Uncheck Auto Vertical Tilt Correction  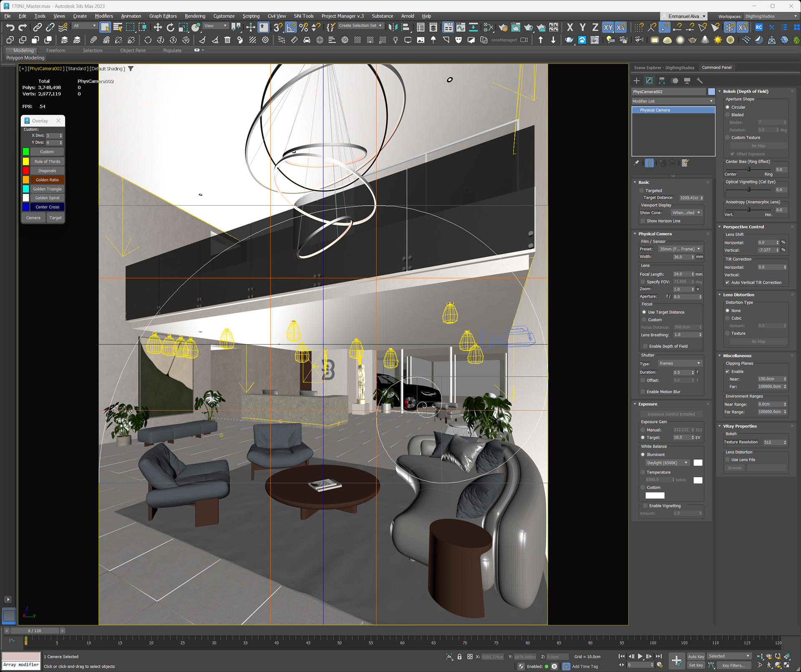tap(728, 282)
